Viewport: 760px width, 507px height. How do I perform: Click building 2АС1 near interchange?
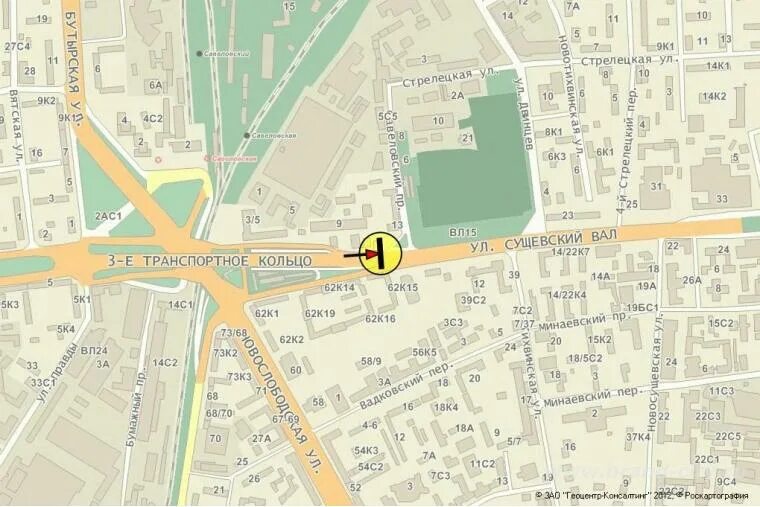[x=108, y=216]
